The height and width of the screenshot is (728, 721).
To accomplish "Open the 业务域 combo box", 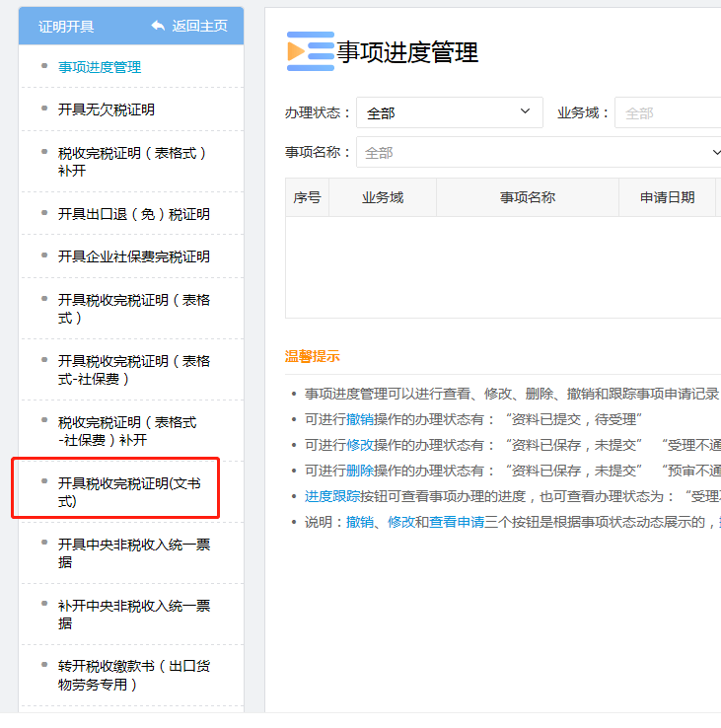I will [x=667, y=112].
